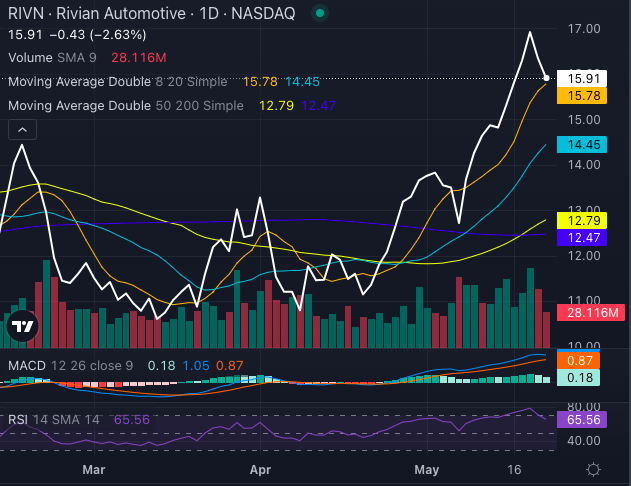Click the 16 date marker on time axis
This screenshot has width=631, height=486.
(514, 470)
